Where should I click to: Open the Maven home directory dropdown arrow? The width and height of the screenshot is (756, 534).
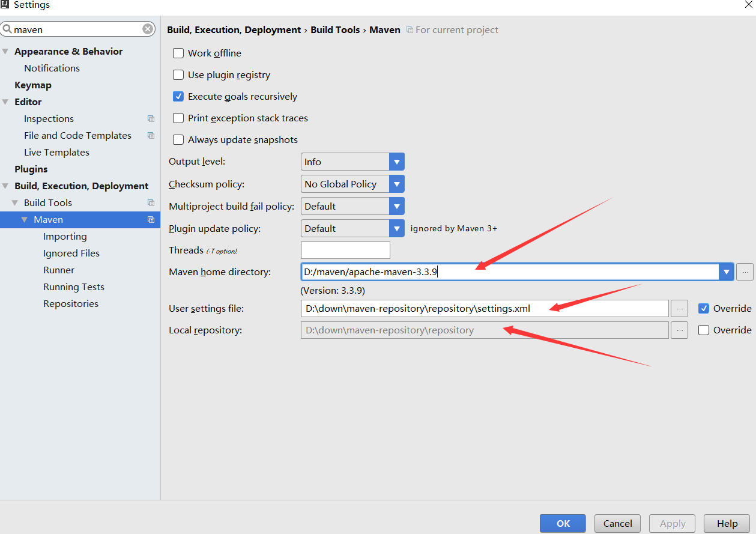(727, 272)
